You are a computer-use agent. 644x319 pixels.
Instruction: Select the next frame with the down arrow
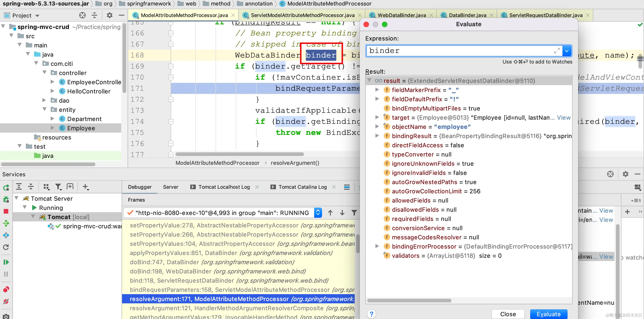[342, 213]
